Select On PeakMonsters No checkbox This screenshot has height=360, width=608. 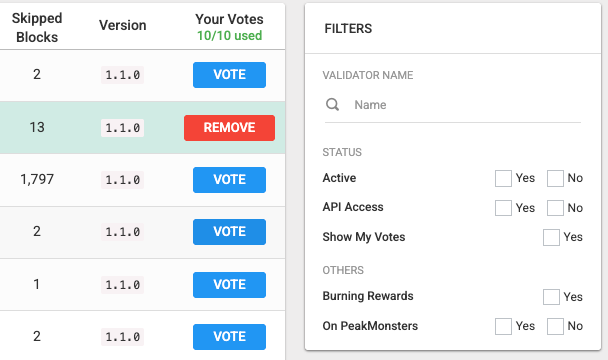[x=555, y=326]
